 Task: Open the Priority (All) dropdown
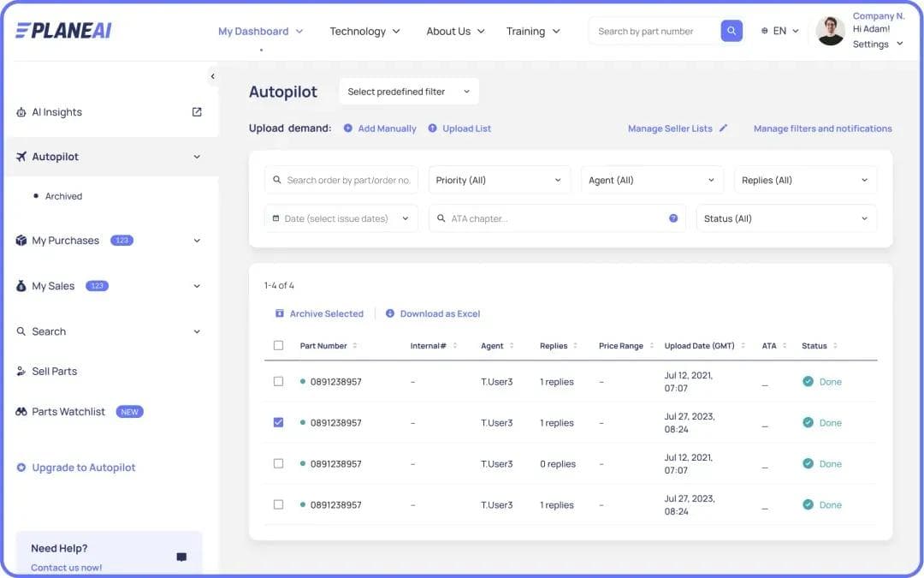coord(499,180)
